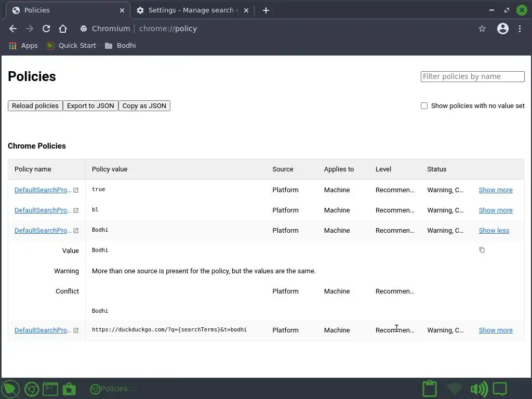Screen dimensions: 532x399
Task: Go to the home page icon
Action: (63, 29)
